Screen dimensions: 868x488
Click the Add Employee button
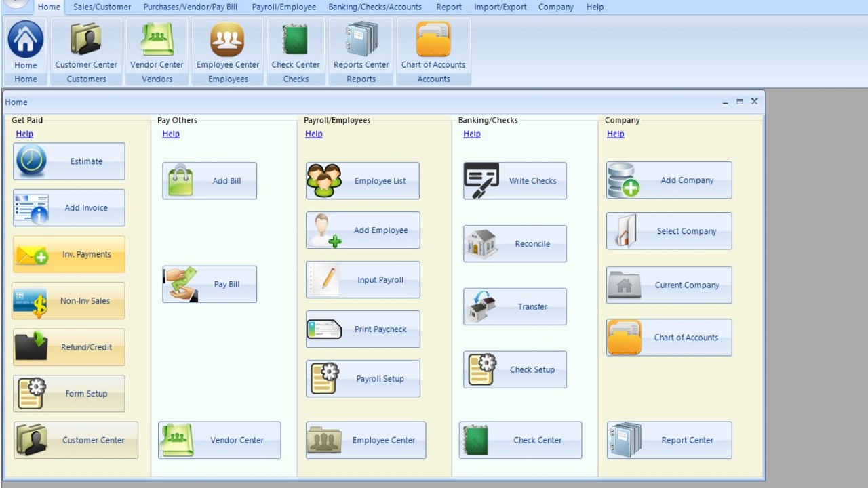pyautogui.click(x=363, y=230)
